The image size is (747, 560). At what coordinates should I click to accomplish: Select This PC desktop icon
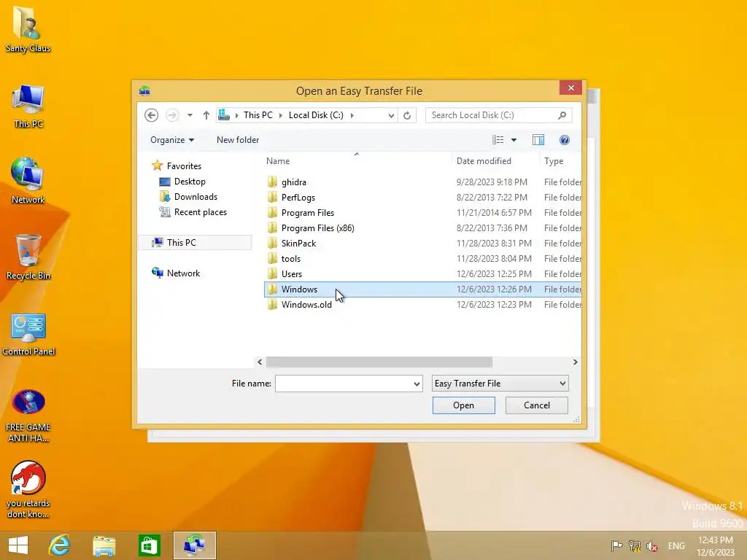pyautogui.click(x=28, y=106)
